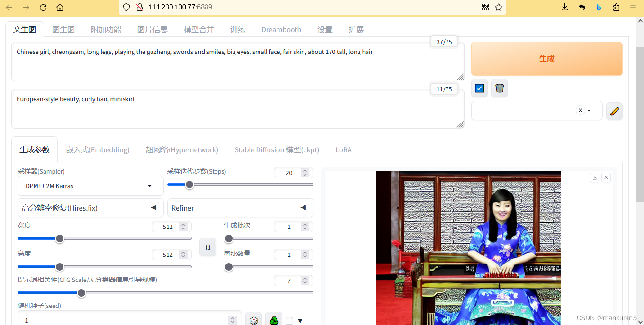Open browser downloads panel
This screenshot has height=325, width=644.
coord(564,7)
